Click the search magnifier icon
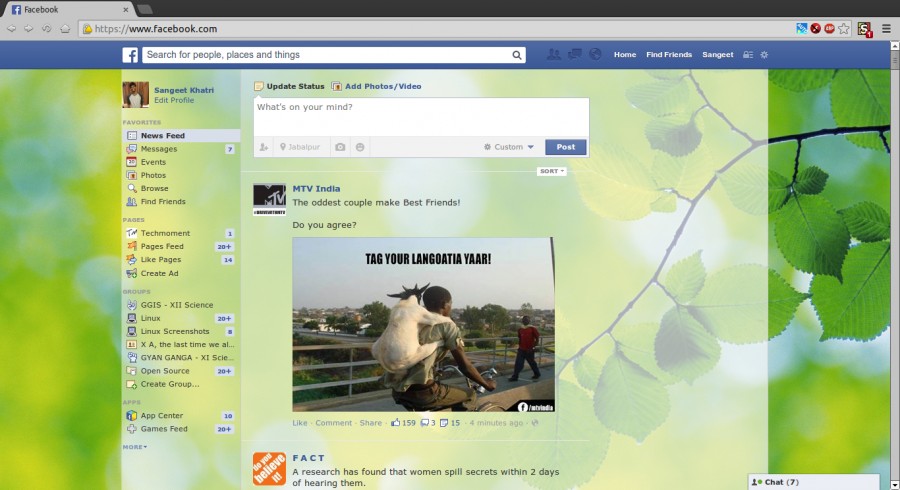 pos(517,55)
